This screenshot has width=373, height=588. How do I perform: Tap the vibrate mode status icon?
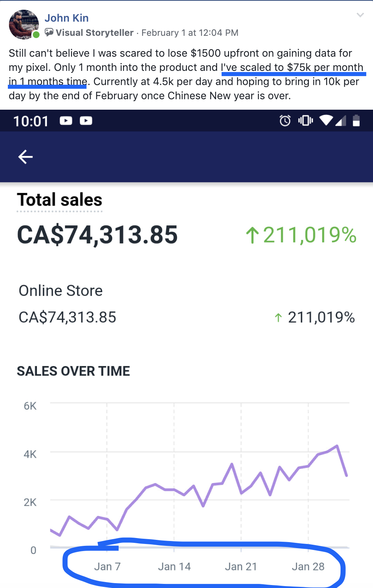click(x=305, y=121)
